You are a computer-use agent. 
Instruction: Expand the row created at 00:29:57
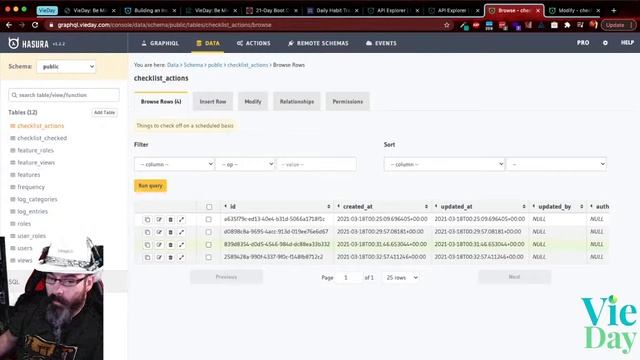point(182,232)
